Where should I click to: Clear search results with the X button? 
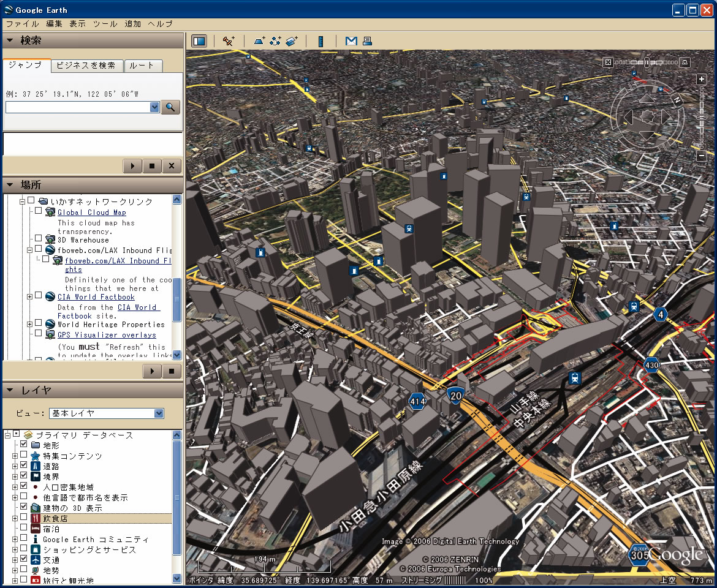tap(172, 166)
